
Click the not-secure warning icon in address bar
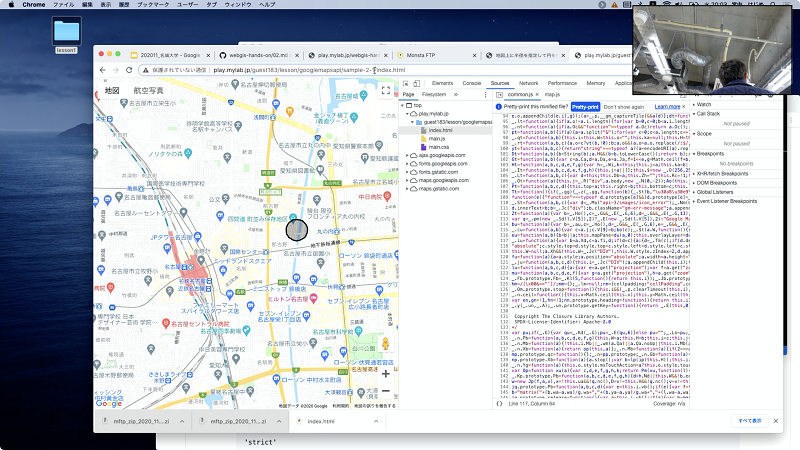pyautogui.click(x=146, y=70)
